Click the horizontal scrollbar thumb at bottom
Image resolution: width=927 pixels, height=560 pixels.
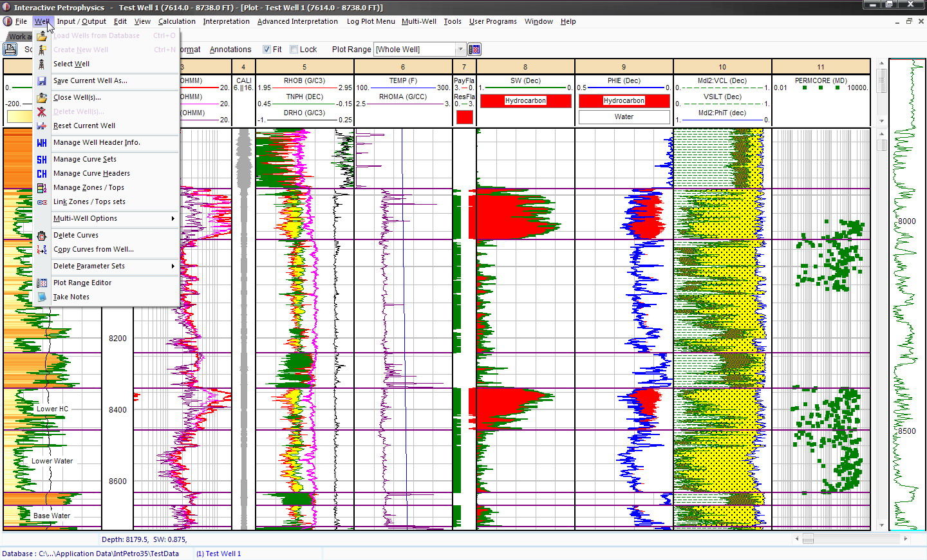click(808, 539)
